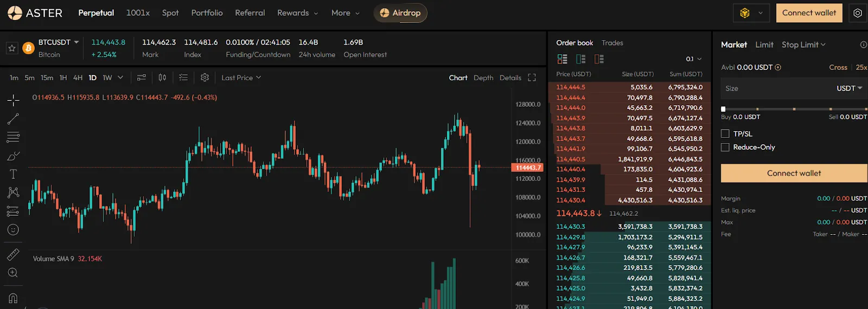Set the 4H timeframe
The width and height of the screenshot is (868, 309).
pos(78,78)
